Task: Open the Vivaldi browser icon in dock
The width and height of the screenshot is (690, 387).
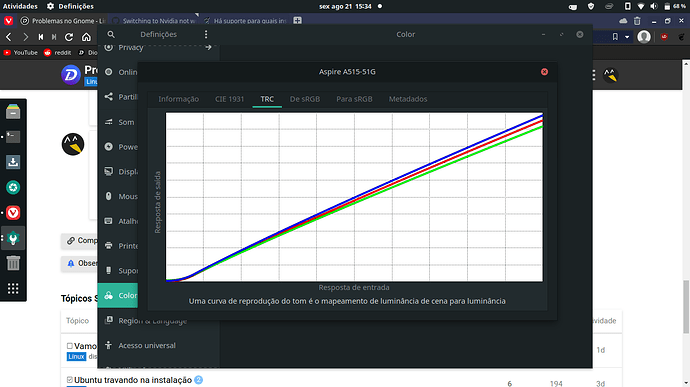Action: point(13,213)
